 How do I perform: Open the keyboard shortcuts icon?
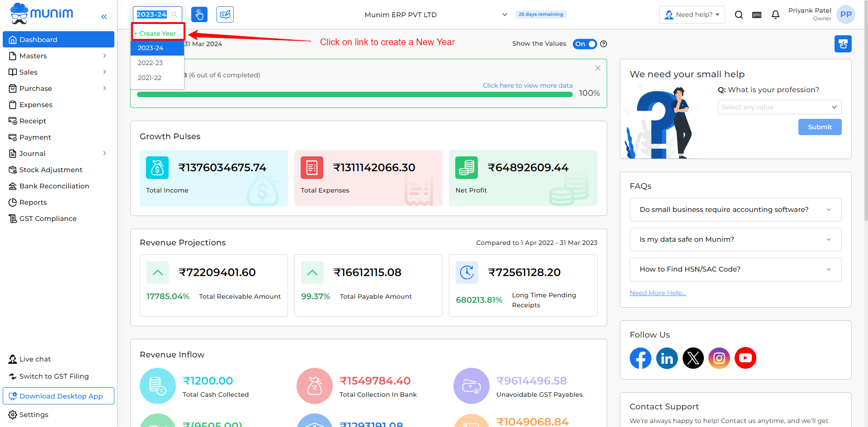[x=757, y=14]
